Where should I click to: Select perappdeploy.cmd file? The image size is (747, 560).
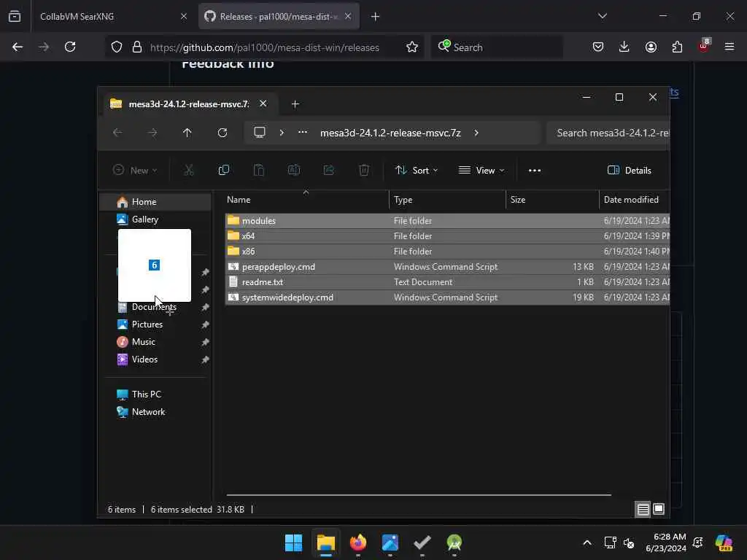(447, 267)
